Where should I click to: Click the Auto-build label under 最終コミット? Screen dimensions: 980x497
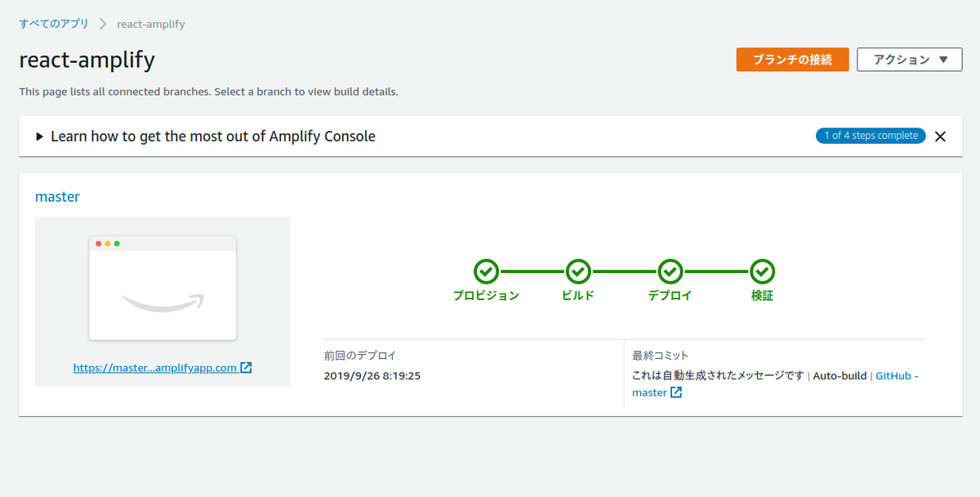tap(840, 375)
